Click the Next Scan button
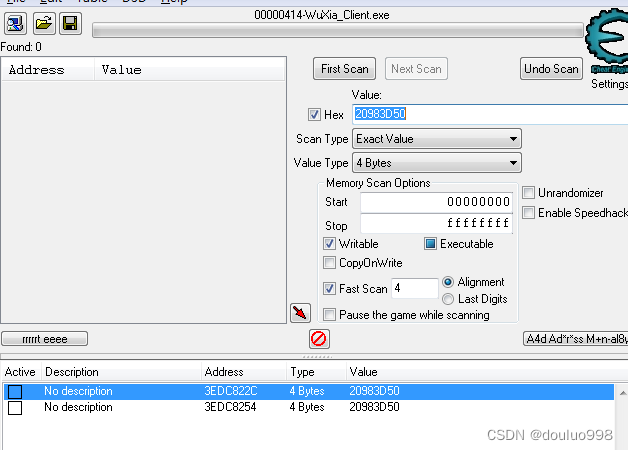 pos(416,69)
